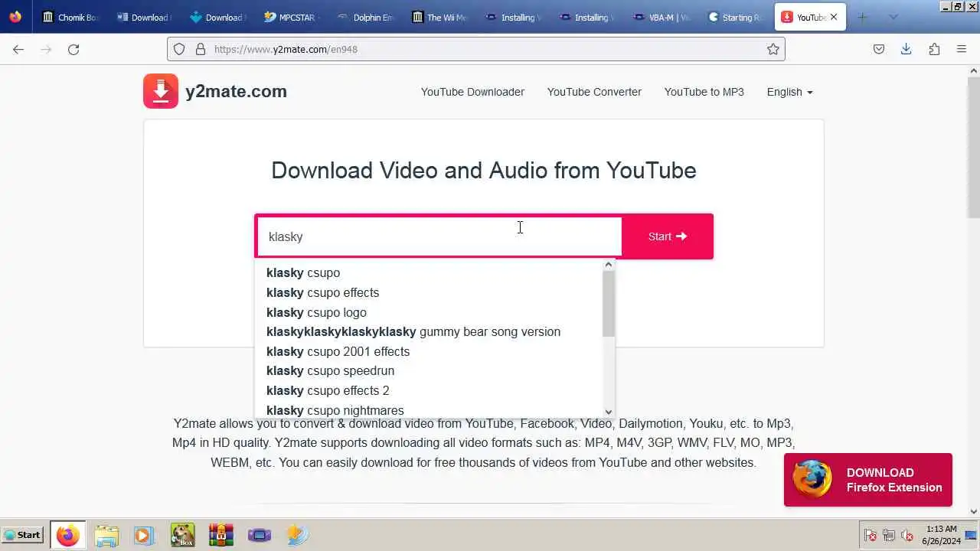The width and height of the screenshot is (980, 551).
Task: Click suggestion list scroll-down arrow
Action: tap(609, 412)
